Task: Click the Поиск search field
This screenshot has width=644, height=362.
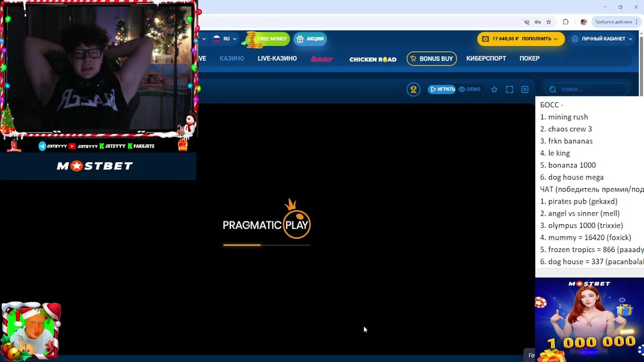Action: (587, 89)
